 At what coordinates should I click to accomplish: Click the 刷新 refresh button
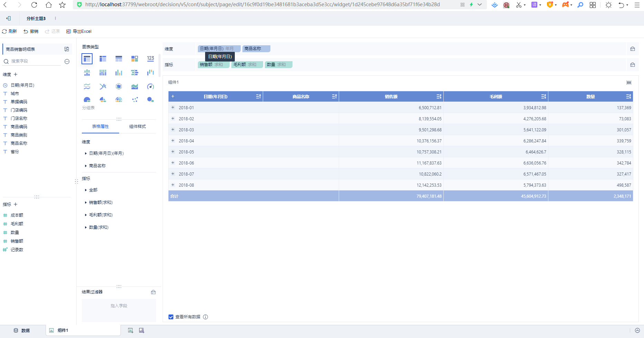click(x=10, y=31)
